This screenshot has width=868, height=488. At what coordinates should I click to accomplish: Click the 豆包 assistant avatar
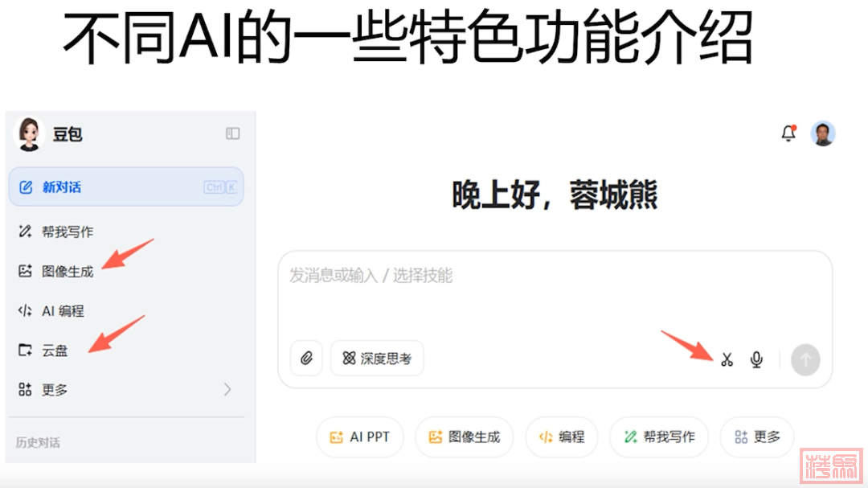tap(29, 134)
